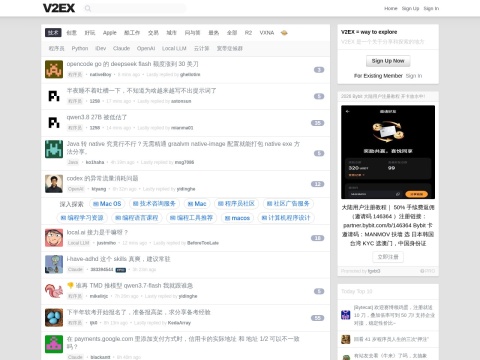Select the Apple tab
The width and height of the screenshot is (480, 360).
point(110,33)
